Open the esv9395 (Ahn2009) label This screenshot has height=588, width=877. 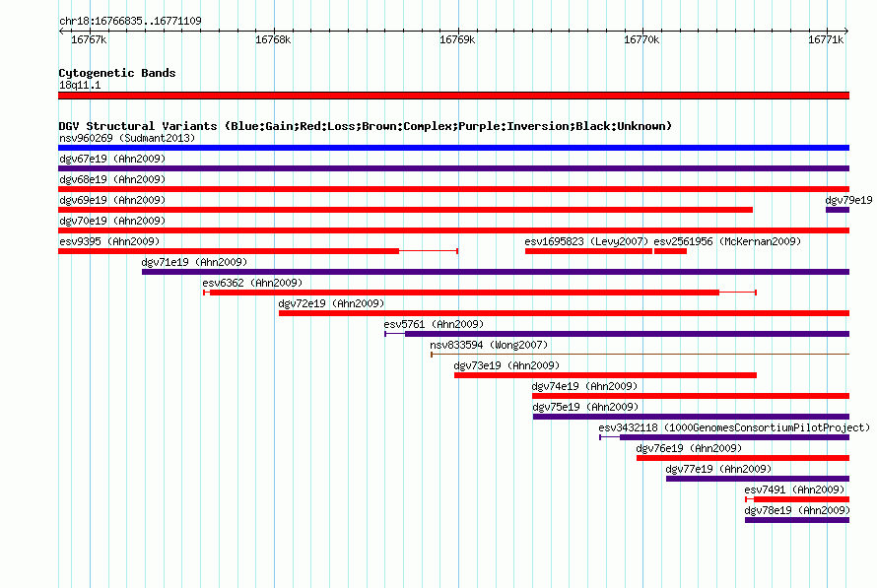(x=109, y=241)
